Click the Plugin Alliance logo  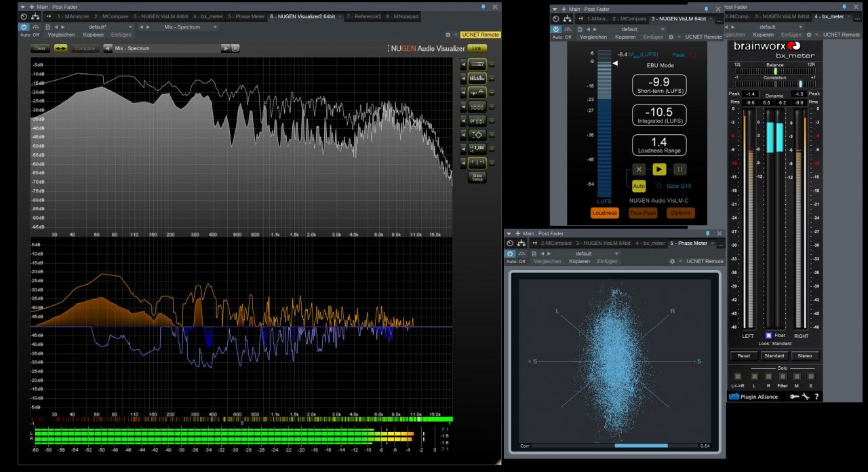753,397
